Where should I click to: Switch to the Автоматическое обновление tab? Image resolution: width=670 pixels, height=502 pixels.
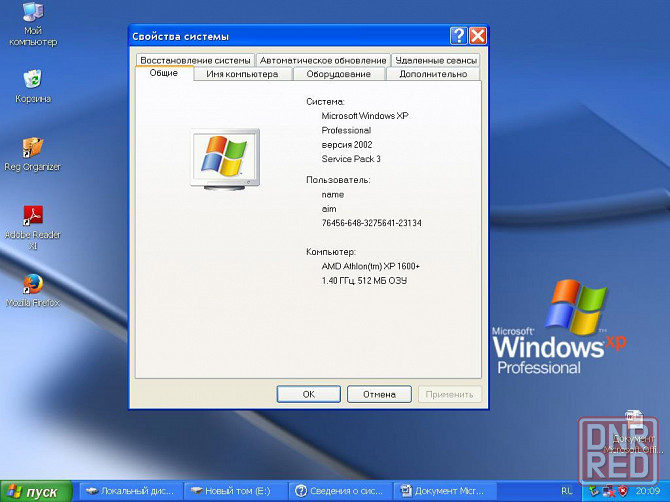tap(323, 60)
